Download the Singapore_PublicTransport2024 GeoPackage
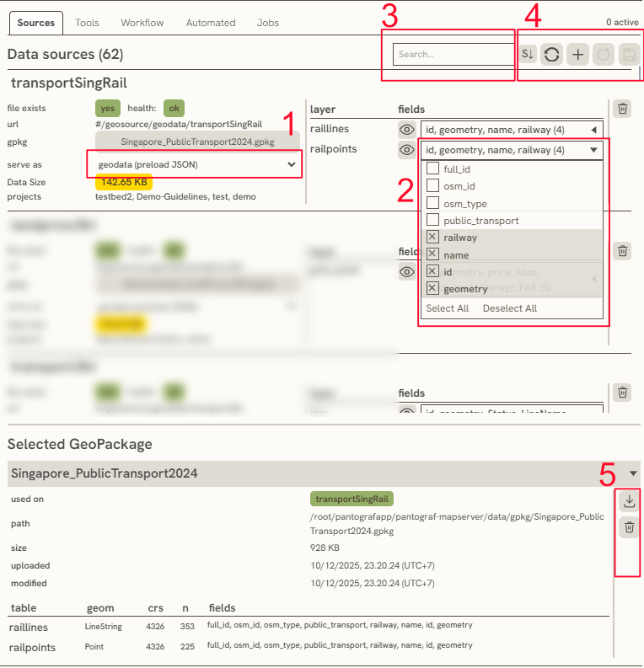This screenshot has width=644, height=668. [x=629, y=501]
